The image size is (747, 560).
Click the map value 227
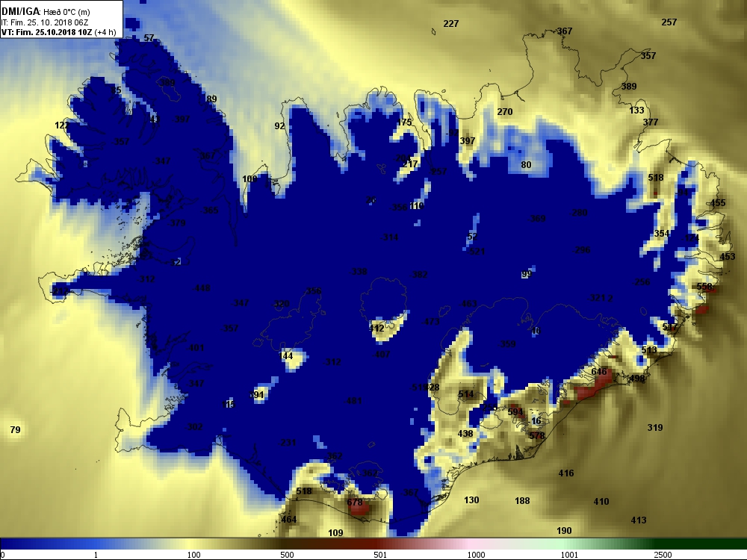point(450,23)
